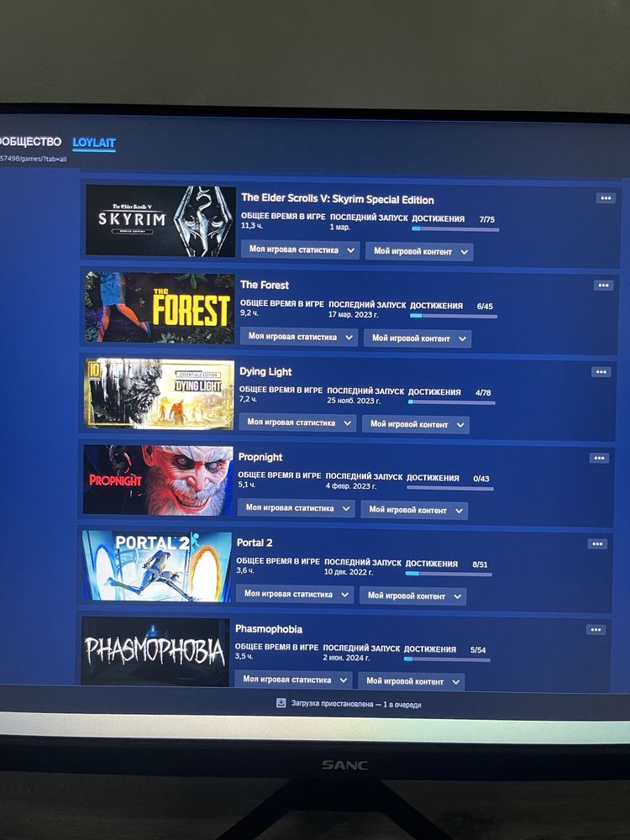Image resolution: width=630 pixels, height=840 pixels.
Task: Click the Dying Light cover thumbnail
Action: (x=159, y=394)
